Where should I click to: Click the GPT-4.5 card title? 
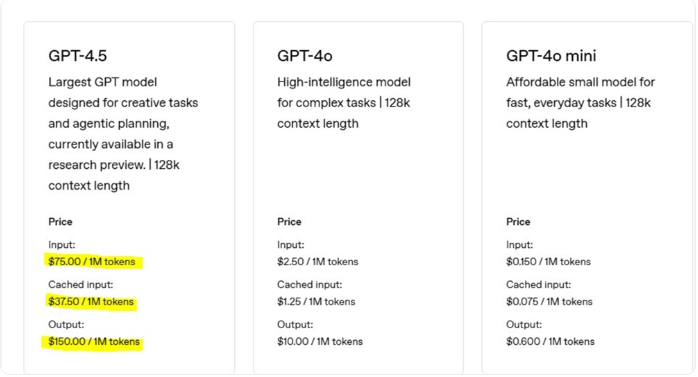point(77,56)
